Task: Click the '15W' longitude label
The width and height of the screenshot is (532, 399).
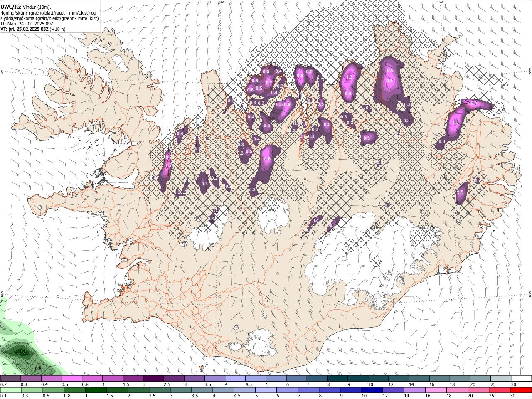Action: tap(440, 2)
